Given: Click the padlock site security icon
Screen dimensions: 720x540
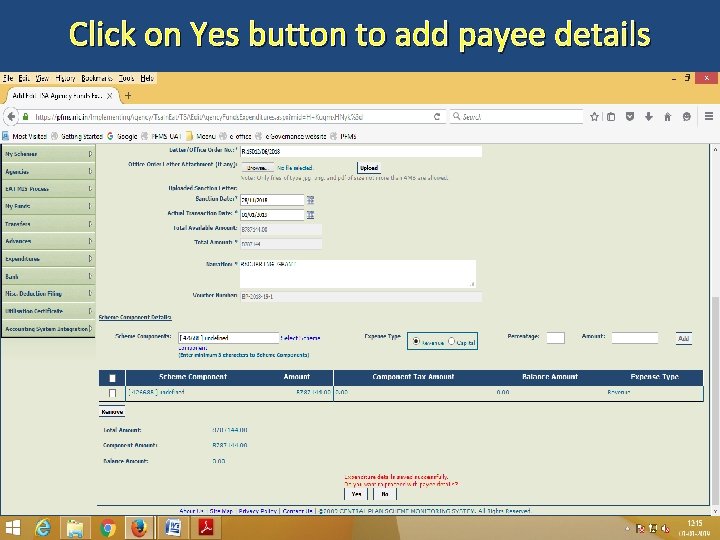Looking at the screenshot, I should [x=26, y=117].
